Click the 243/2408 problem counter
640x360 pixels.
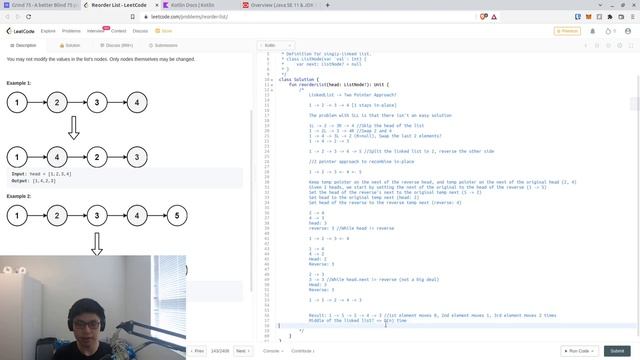pos(220,351)
